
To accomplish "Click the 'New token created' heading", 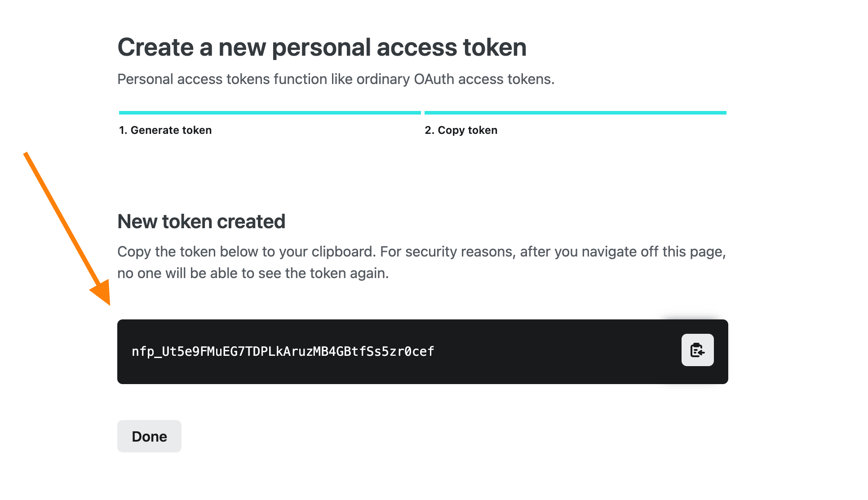I will click(x=201, y=221).
